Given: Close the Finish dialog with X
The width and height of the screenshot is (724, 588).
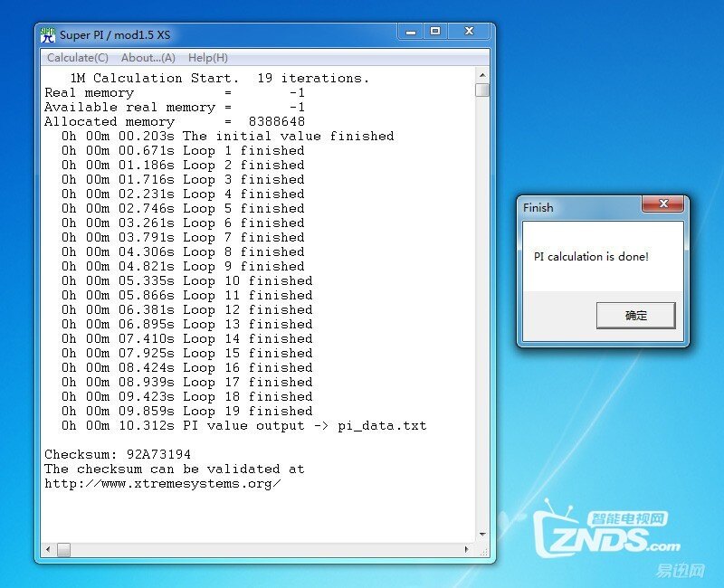Looking at the screenshot, I should pos(663,206).
